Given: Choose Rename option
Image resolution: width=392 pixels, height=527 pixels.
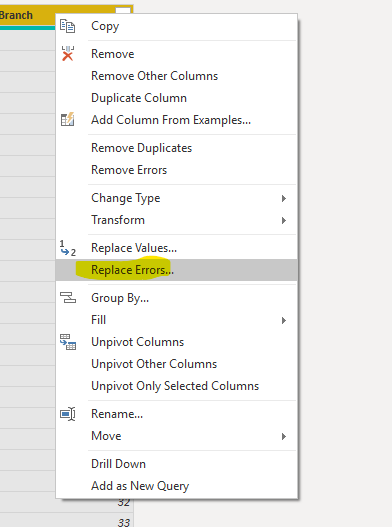Looking at the screenshot, I should tap(177, 414).
